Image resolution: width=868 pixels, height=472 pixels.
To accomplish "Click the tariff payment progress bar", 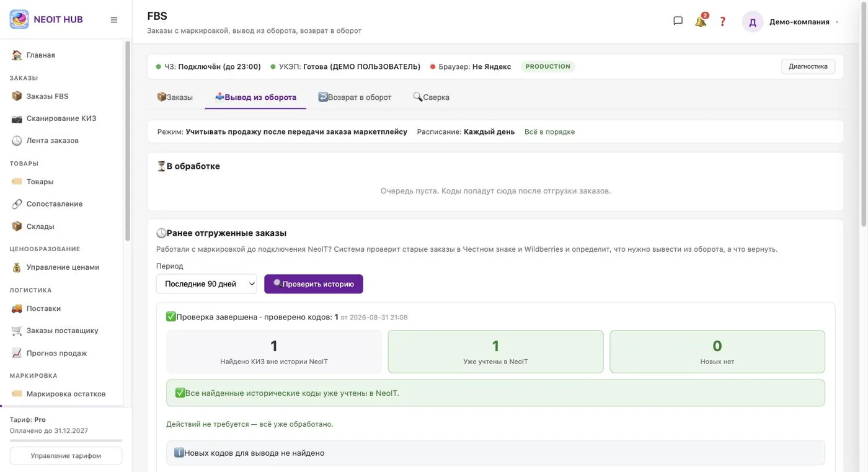I will (x=66, y=440).
